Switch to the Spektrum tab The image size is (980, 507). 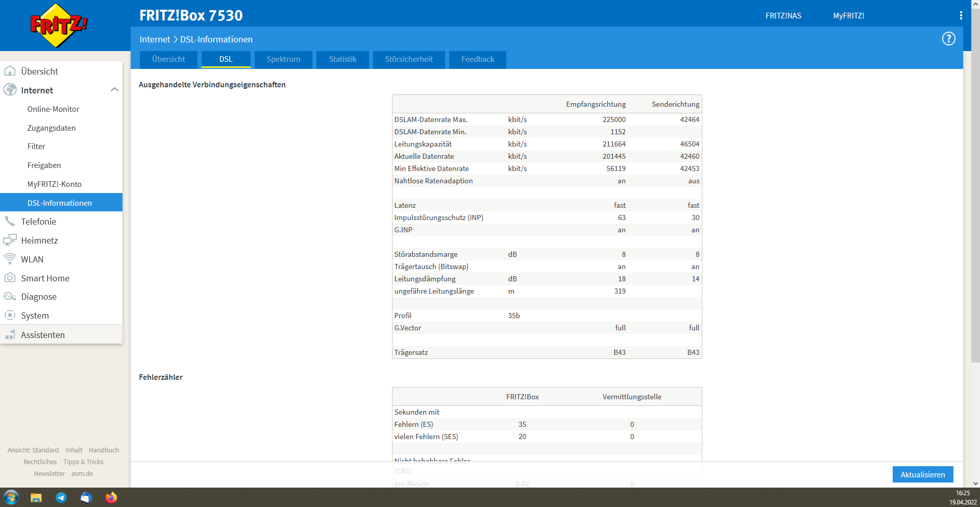coord(283,59)
